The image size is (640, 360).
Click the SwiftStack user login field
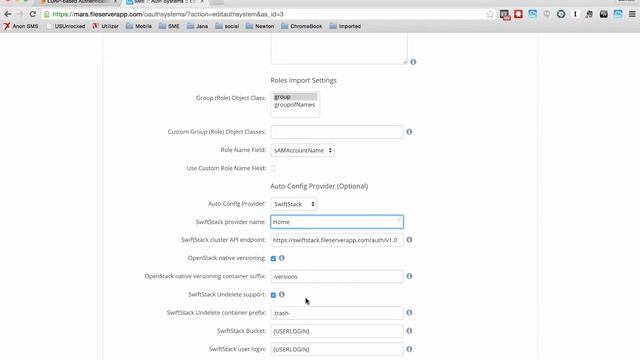pyautogui.click(x=337, y=349)
